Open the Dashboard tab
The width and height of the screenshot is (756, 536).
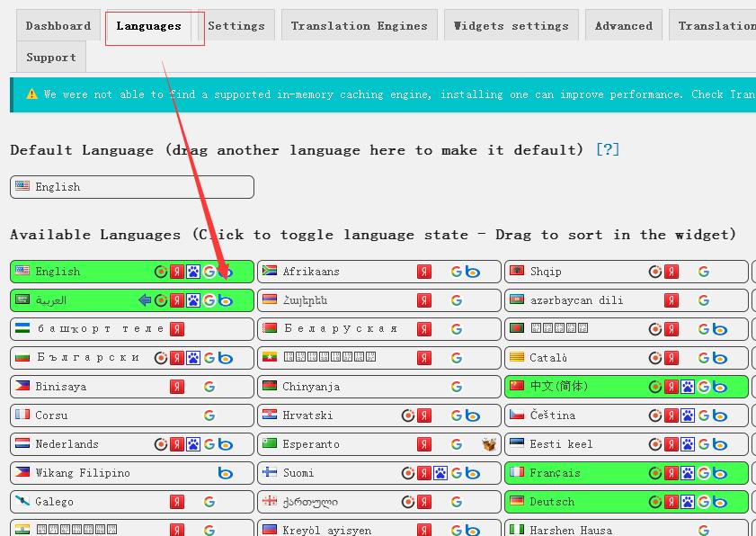pos(58,25)
